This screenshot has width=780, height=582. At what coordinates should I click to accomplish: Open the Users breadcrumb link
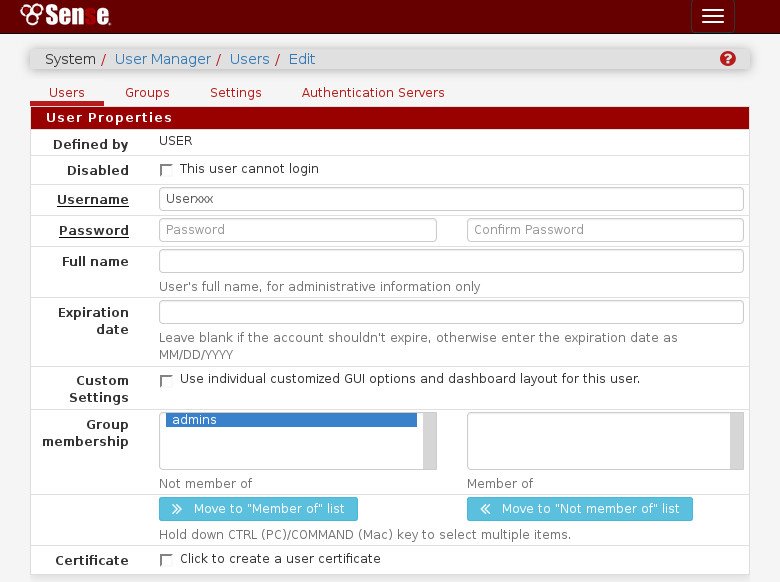pos(249,59)
